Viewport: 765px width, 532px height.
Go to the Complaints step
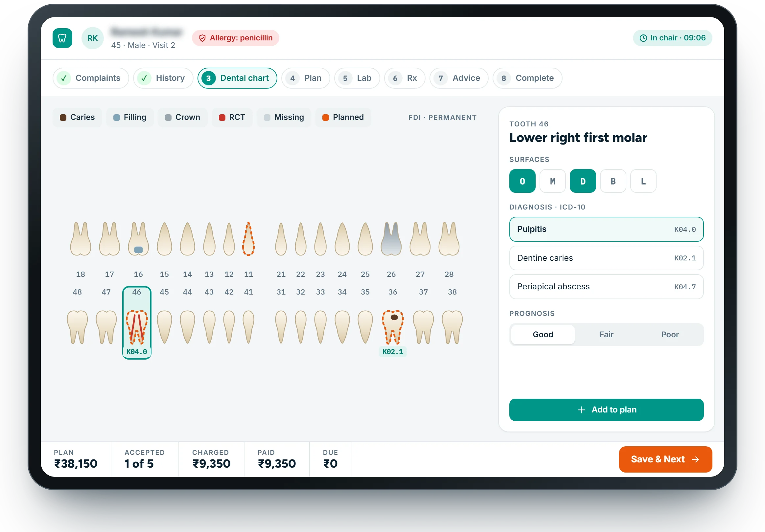(x=91, y=78)
